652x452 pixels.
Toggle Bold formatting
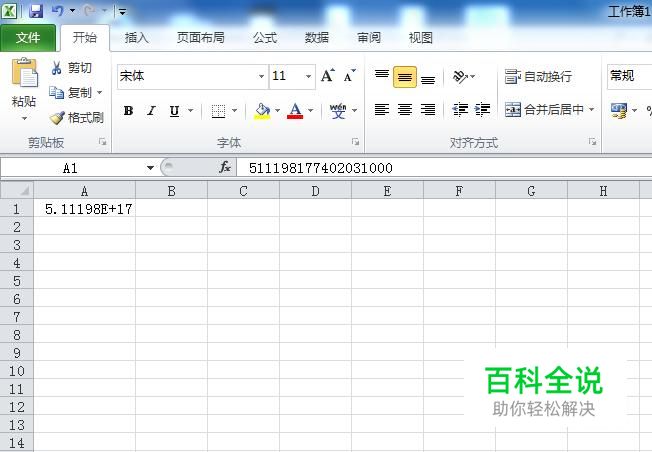(128, 111)
